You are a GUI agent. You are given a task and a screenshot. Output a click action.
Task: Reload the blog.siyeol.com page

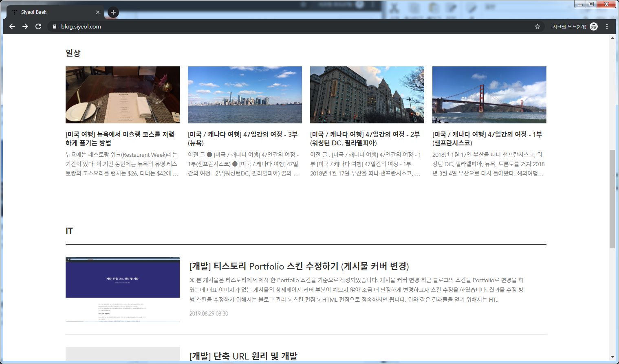(x=38, y=26)
